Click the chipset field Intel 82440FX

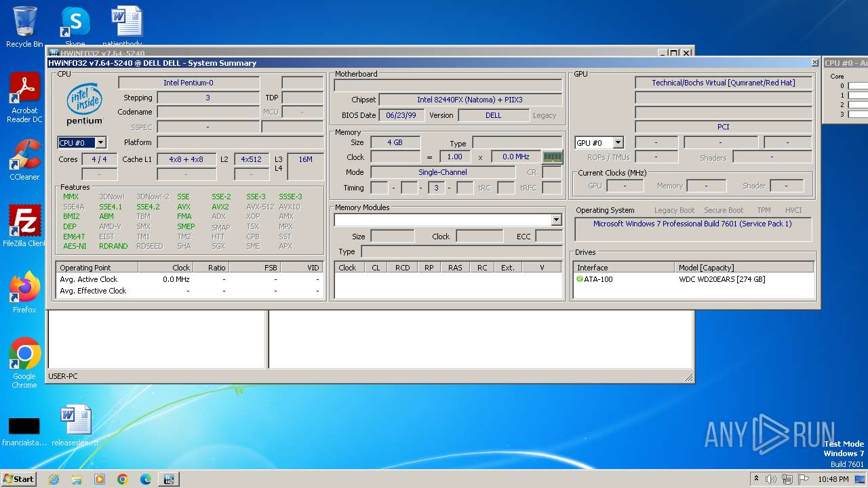470,100
